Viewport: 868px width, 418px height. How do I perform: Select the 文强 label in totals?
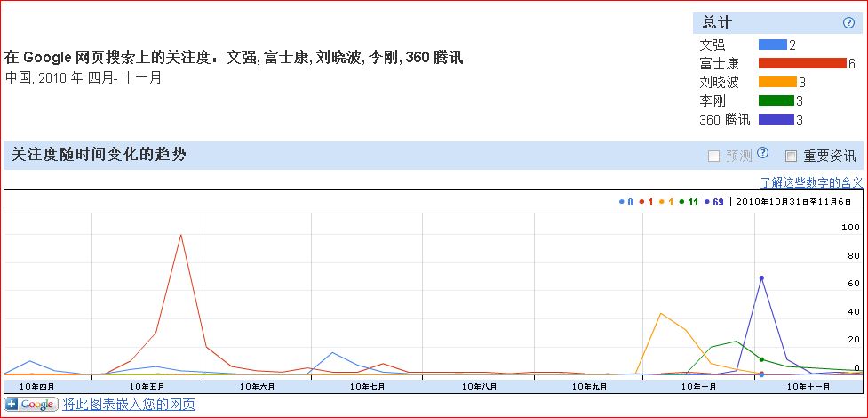point(713,44)
